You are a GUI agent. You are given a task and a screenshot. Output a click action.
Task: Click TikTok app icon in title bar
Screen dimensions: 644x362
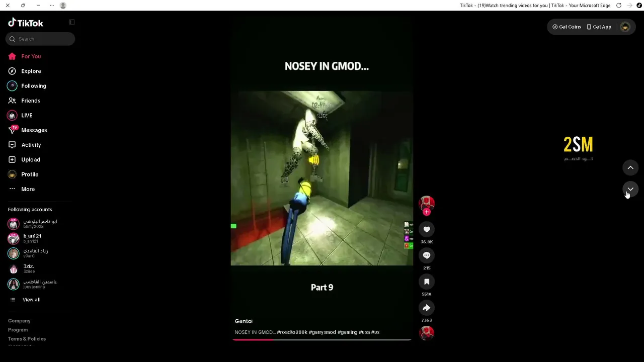639,6
